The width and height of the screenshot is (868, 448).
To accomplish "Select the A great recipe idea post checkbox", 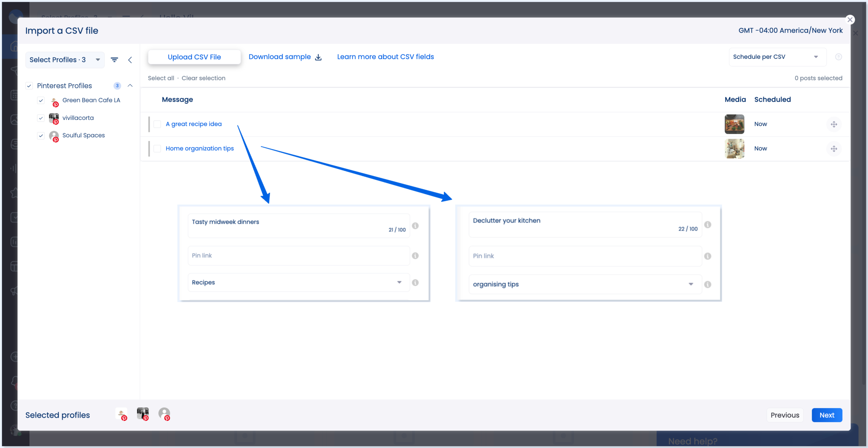I will coord(157,124).
